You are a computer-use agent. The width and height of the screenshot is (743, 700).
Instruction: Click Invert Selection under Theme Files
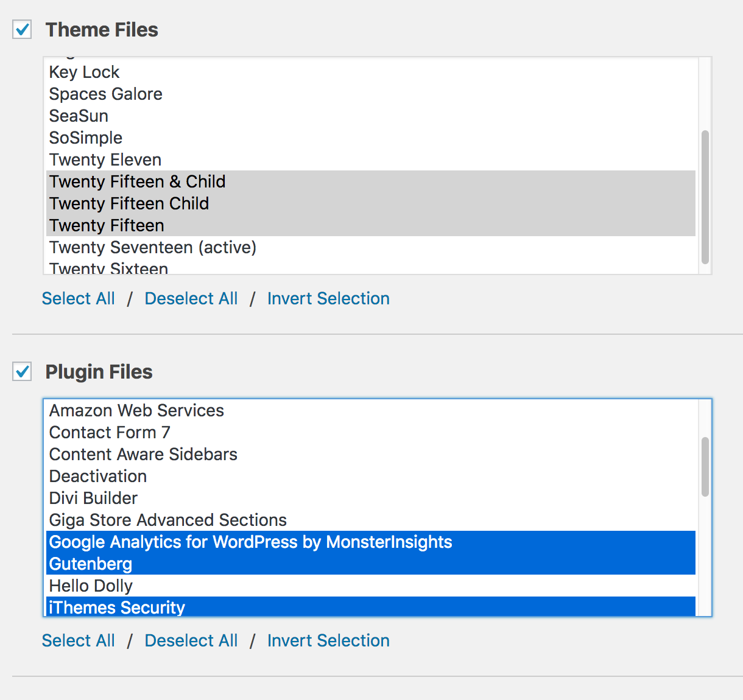(328, 298)
